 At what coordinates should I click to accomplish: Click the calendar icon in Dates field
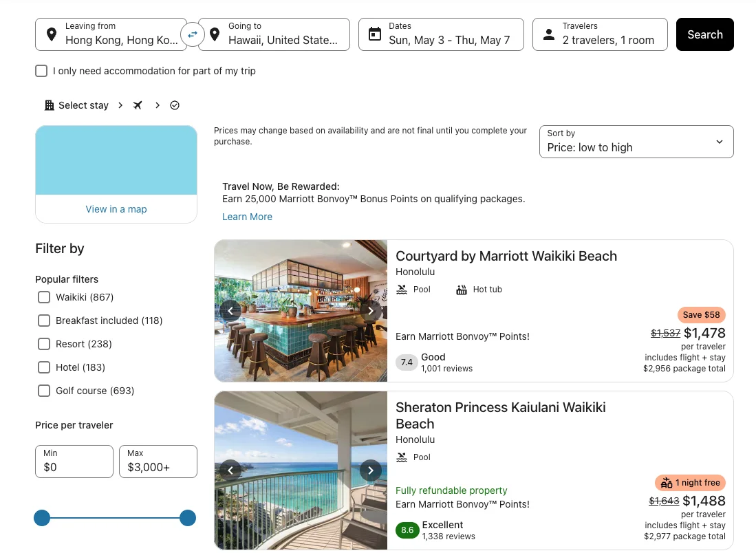click(375, 34)
